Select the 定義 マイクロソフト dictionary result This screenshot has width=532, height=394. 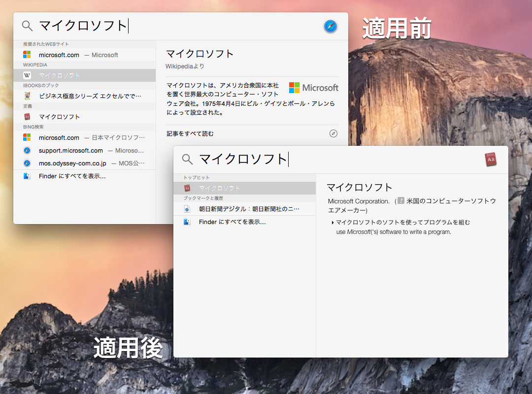pyautogui.click(x=85, y=117)
